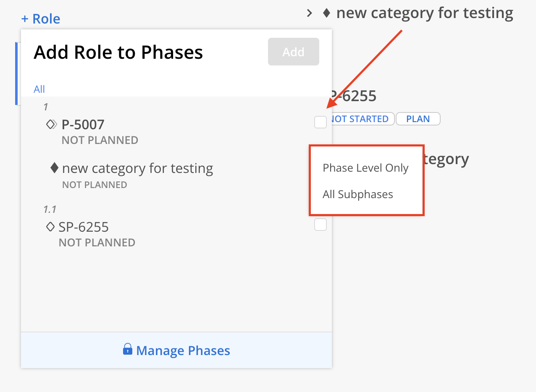The height and width of the screenshot is (392, 536).
Task: Select 'new category for testing' in the phase list
Action: point(137,168)
